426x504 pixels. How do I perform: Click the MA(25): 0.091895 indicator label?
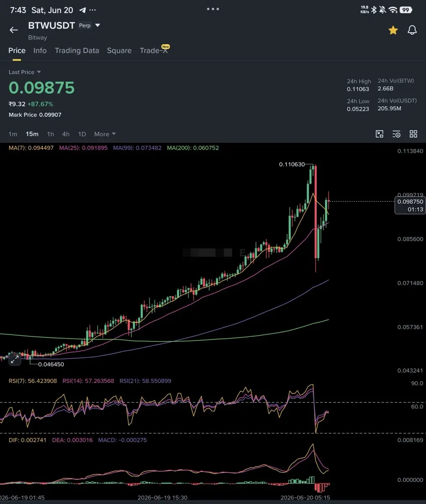coord(83,148)
